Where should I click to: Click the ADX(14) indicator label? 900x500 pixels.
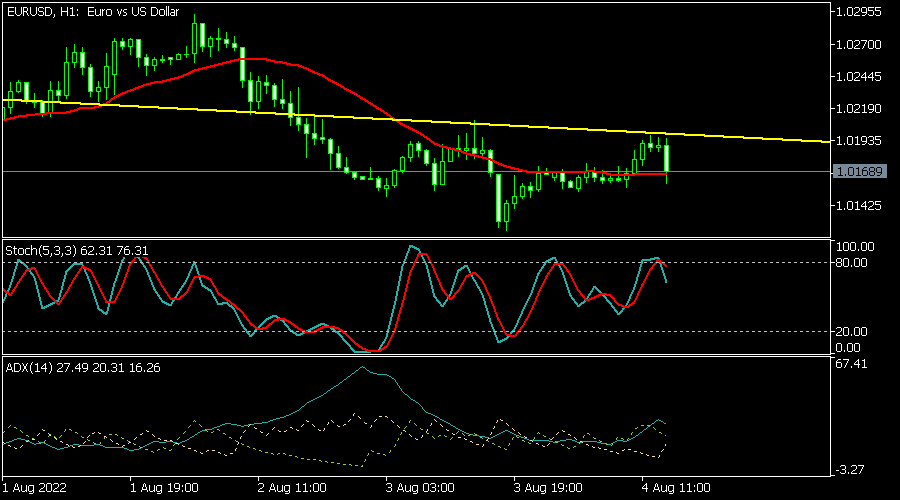83,368
